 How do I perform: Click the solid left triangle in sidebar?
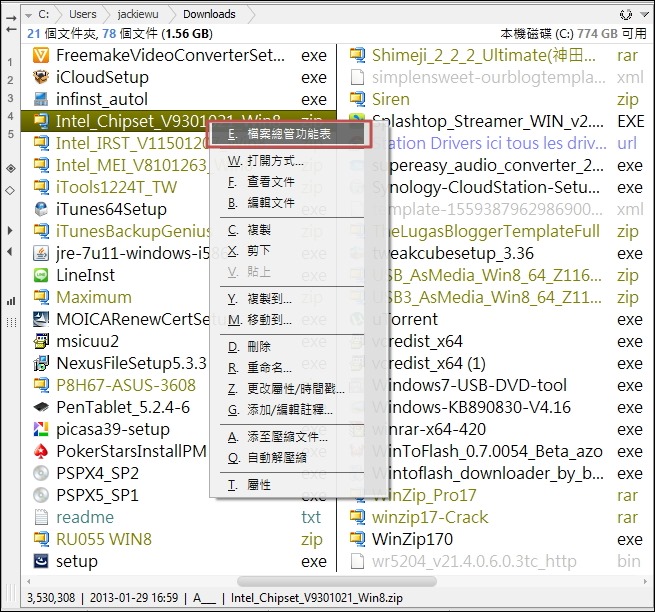(x=10, y=251)
